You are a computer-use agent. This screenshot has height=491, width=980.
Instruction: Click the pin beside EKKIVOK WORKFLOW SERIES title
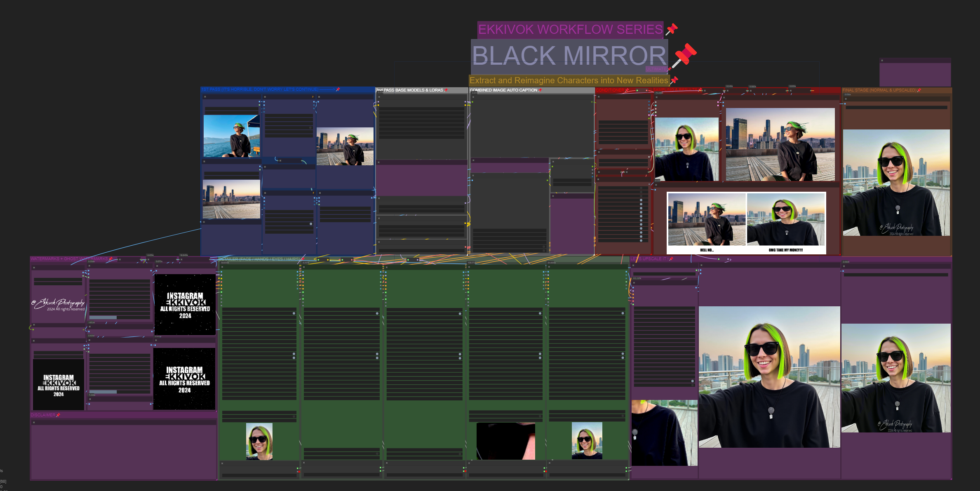tap(672, 29)
